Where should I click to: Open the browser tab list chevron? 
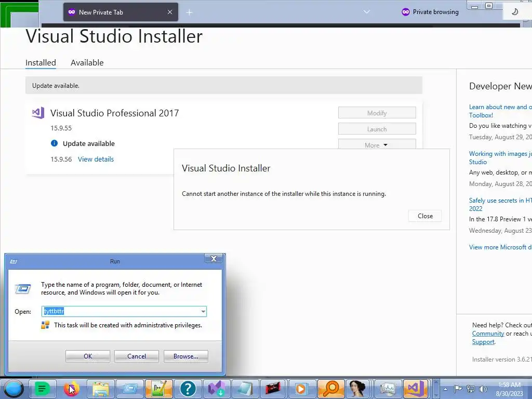(x=366, y=12)
